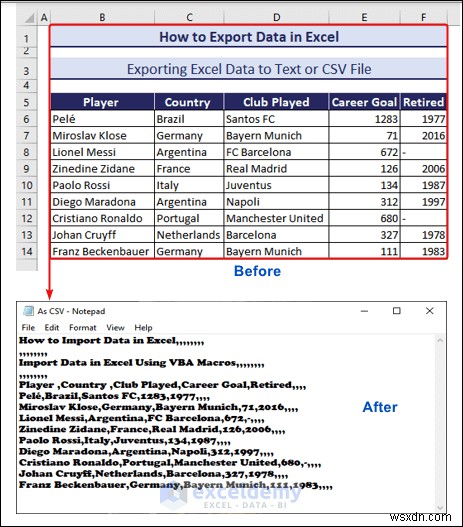Select column C header

pos(189,17)
